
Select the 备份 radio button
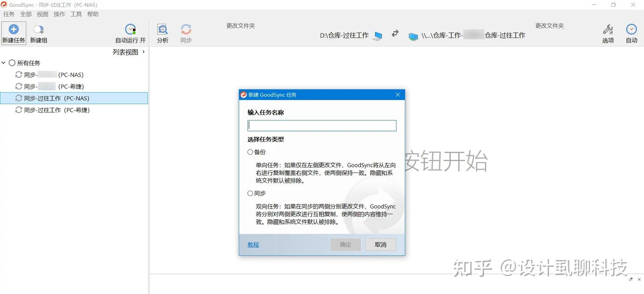250,152
